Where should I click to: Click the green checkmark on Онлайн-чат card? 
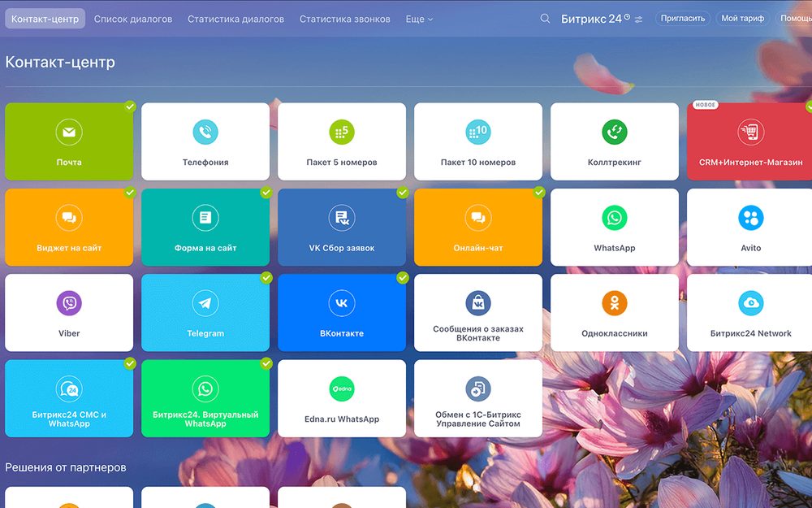(539, 193)
